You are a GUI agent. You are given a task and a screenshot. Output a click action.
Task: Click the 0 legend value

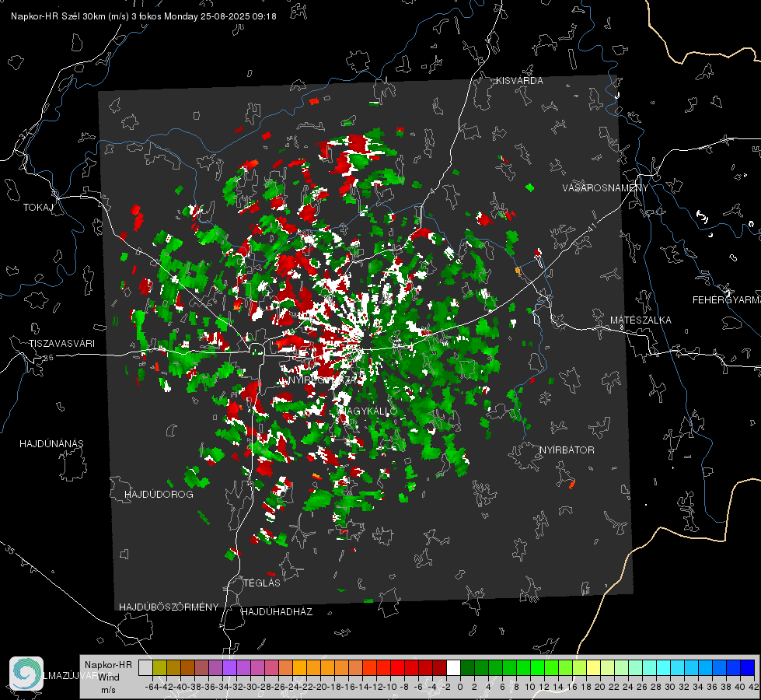click(460, 687)
